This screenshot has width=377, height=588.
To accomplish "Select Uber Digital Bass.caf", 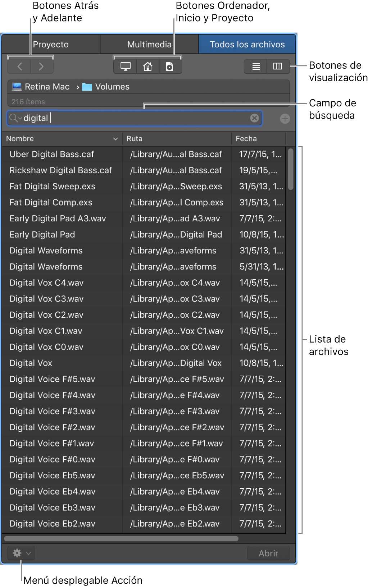I will [144, 154].
